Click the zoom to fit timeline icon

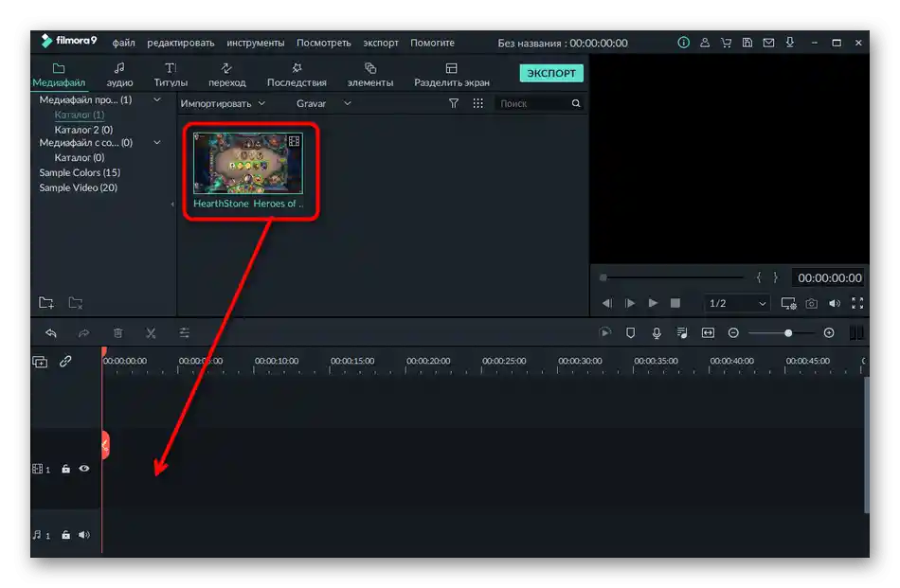[709, 332]
